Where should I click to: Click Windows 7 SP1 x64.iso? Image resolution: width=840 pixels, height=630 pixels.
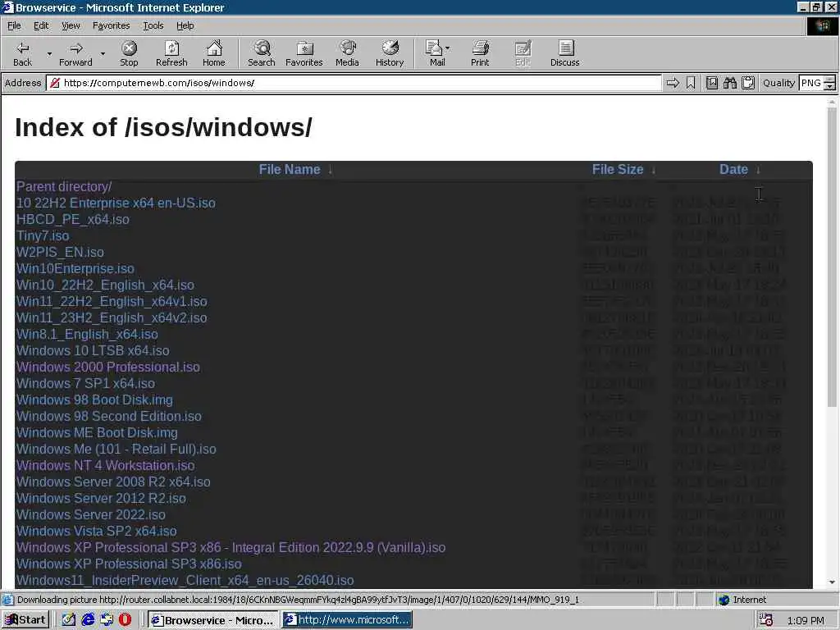(85, 384)
